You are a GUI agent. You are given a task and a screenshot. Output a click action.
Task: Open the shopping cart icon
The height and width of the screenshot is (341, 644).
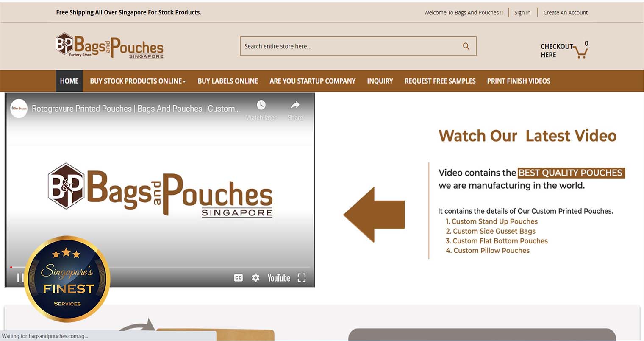(581, 52)
